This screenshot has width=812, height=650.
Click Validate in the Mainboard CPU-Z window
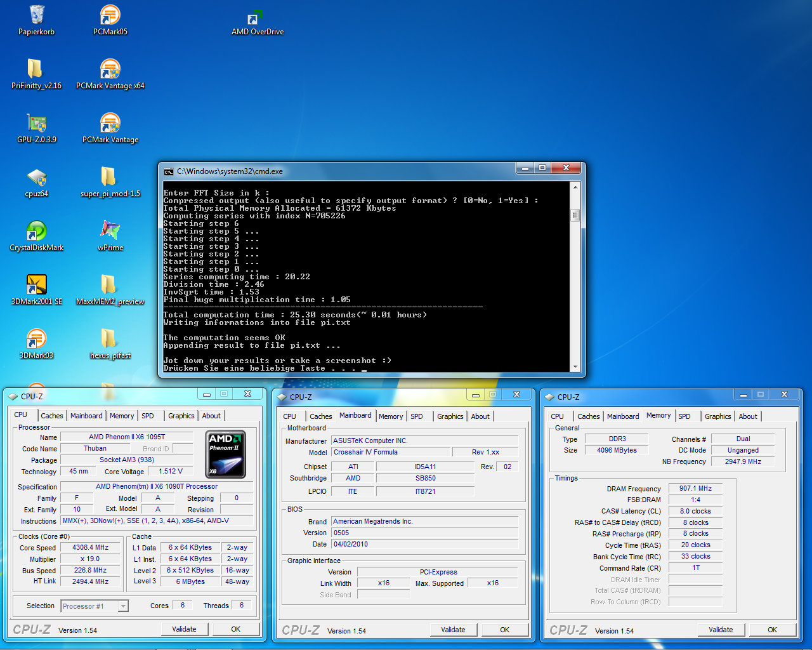(453, 630)
